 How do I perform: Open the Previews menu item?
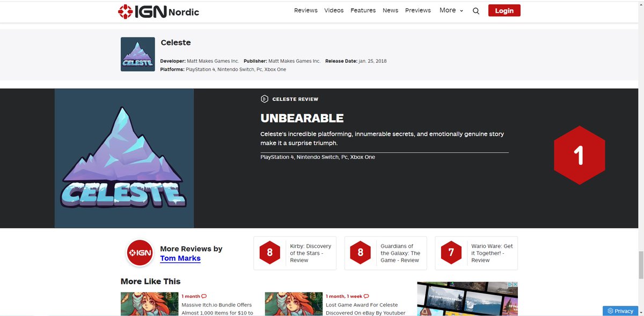[x=418, y=10]
